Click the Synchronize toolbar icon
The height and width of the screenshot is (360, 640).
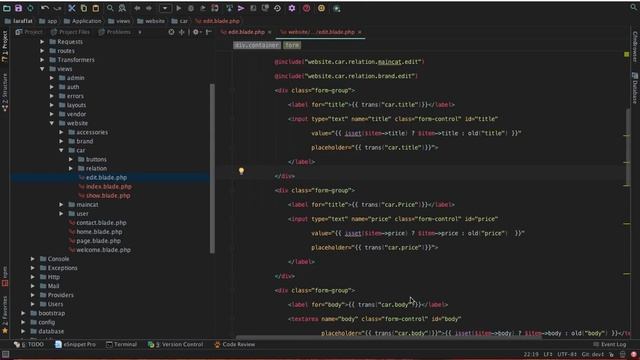click(31, 8)
